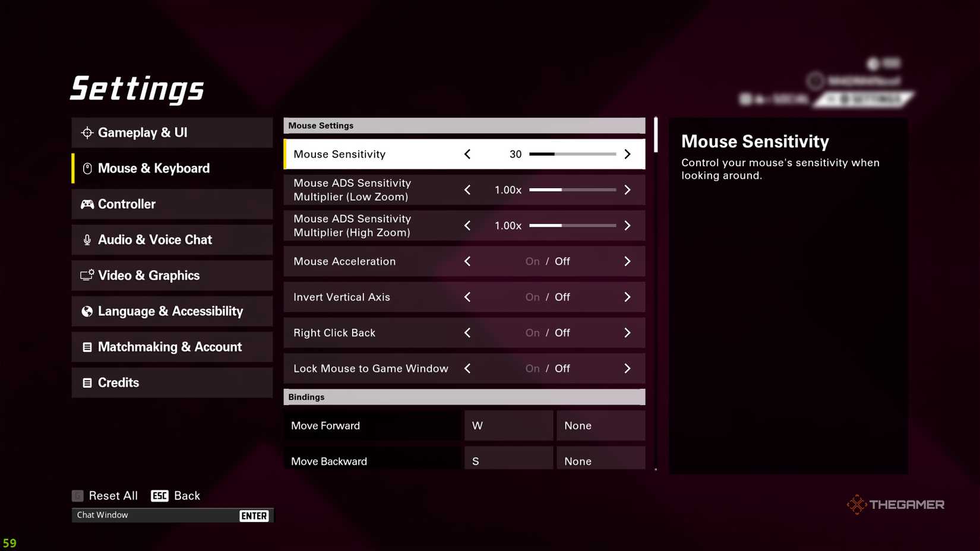980x551 pixels.
Task: Decrease Low Zoom ADS multiplier with left arrow
Action: (467, 190)
